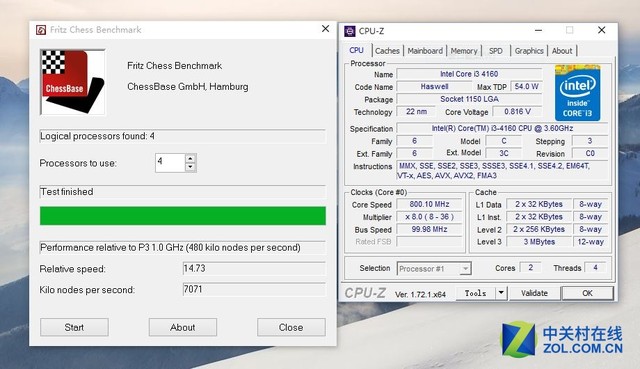The image size is (640, 369).
Task: Switch to the Caches tab
Action: pyautogui.click(x=387, y=51)
